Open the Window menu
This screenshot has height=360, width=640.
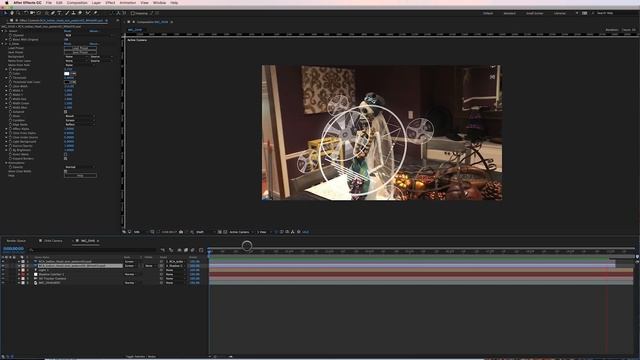[x=159, y=2]
